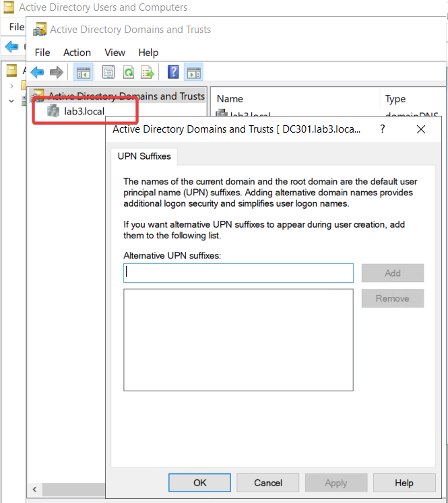Click the Apply button
The width and height of the screenshot is (448, 503).
tap(336, 483)
